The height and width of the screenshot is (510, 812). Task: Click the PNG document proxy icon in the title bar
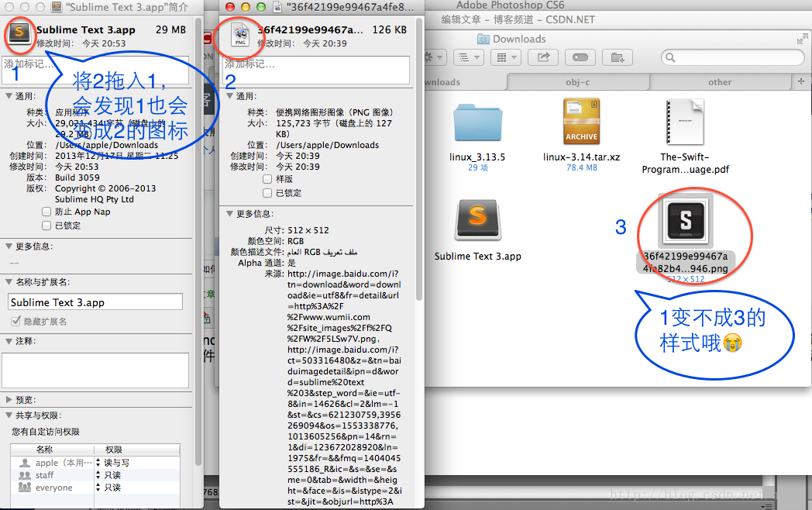(277, 7)
